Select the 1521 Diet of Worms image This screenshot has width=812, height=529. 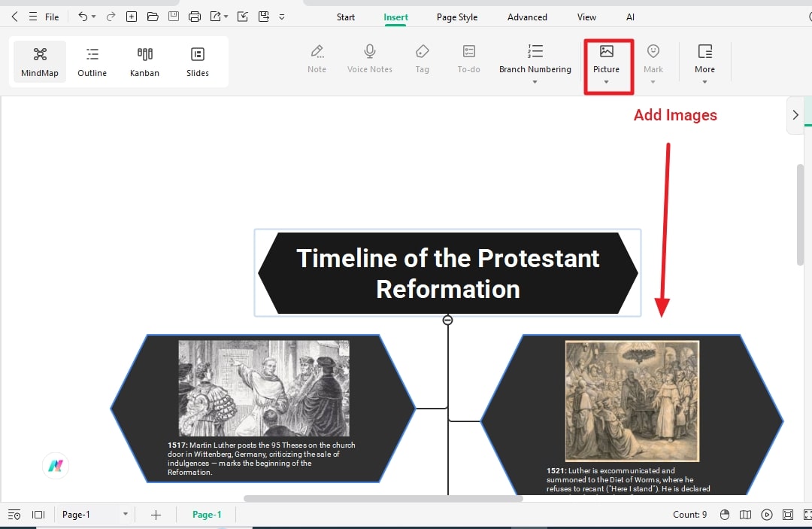click(632, 401)
